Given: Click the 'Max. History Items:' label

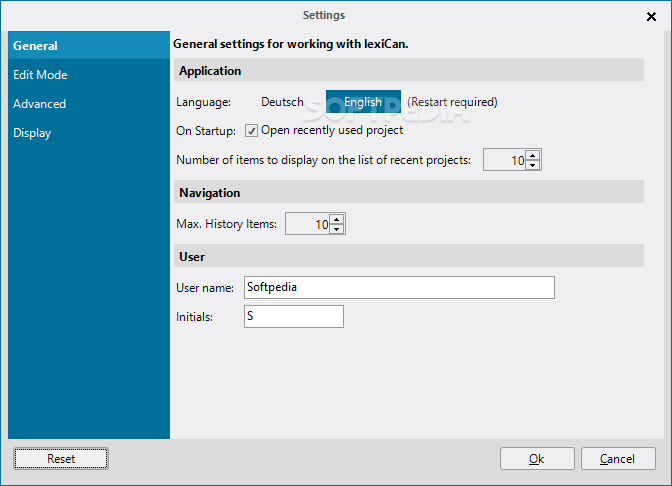Looking at the screenshot, I should tap(226, 224).
